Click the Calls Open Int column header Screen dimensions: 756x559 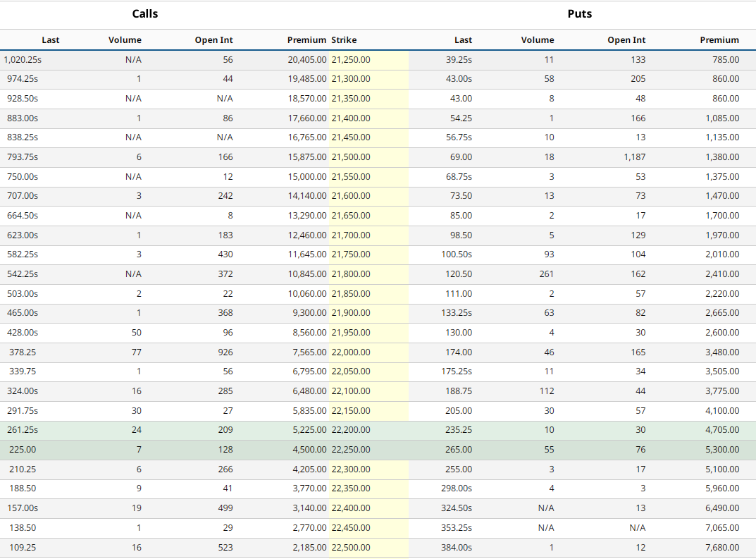(213, 40)
